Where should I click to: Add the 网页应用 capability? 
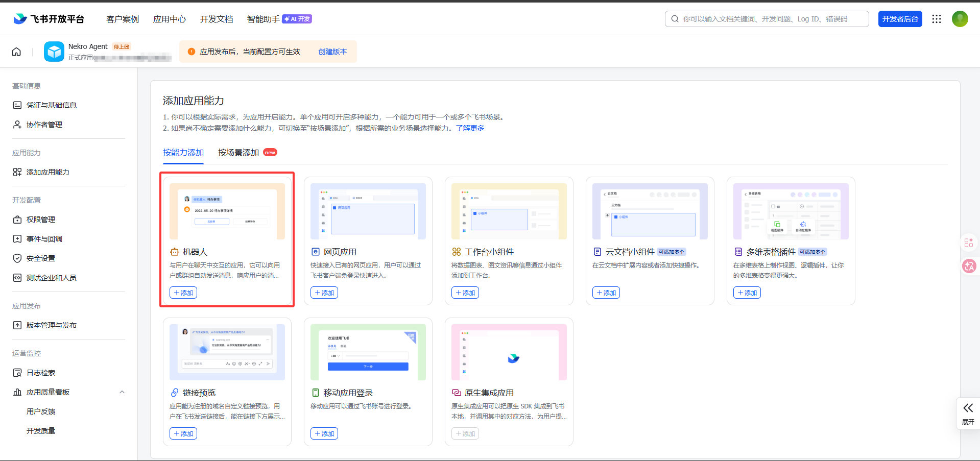click(324, 293)
